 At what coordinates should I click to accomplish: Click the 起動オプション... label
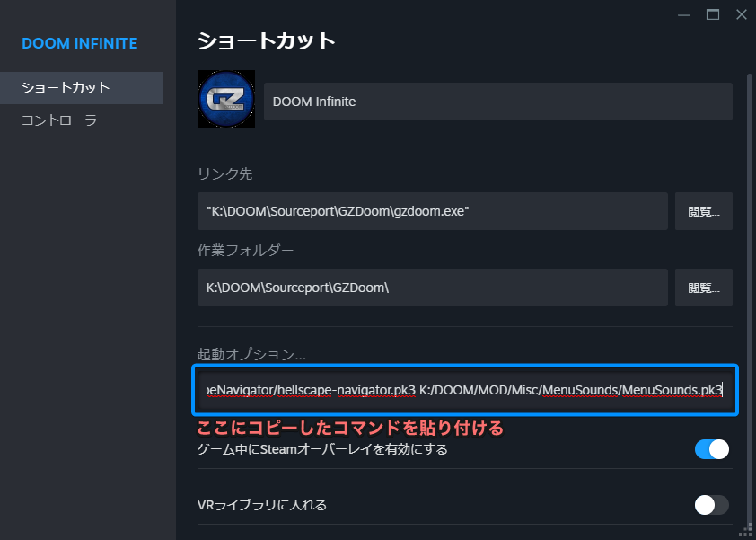click(251, 354)
